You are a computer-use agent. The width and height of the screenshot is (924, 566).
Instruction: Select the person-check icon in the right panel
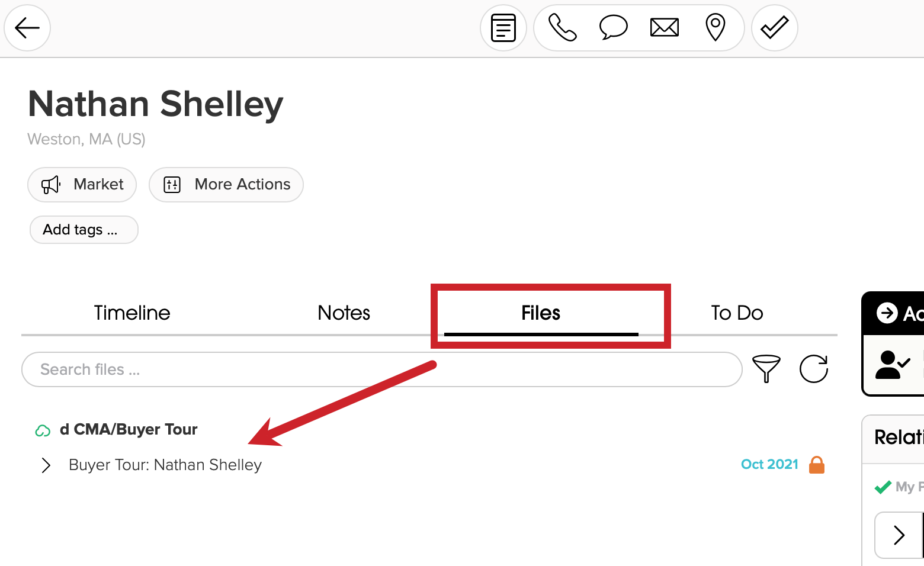coord(892,365)
